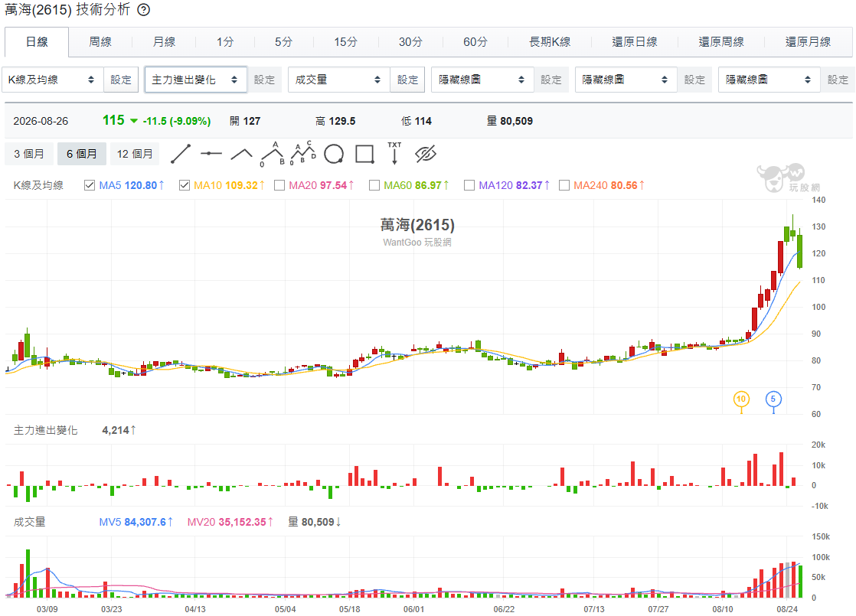The image size is (856, 616).
Task: Click the 08/24 date axis label
Action: 787,609
